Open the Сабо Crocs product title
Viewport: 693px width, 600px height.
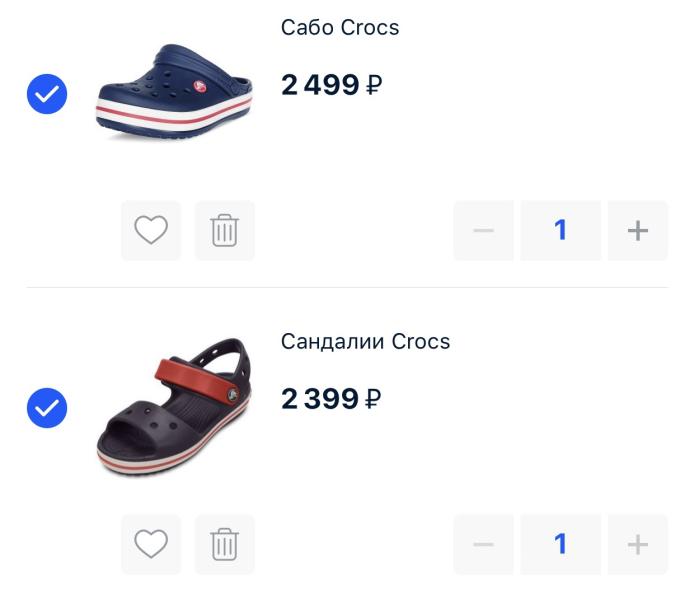(340, 28)
